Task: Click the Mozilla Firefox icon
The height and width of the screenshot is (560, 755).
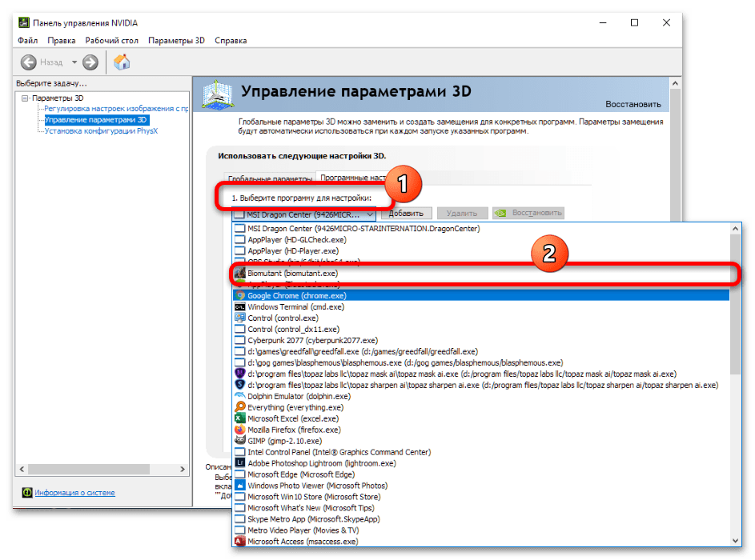Action: [x=239, y=429]
